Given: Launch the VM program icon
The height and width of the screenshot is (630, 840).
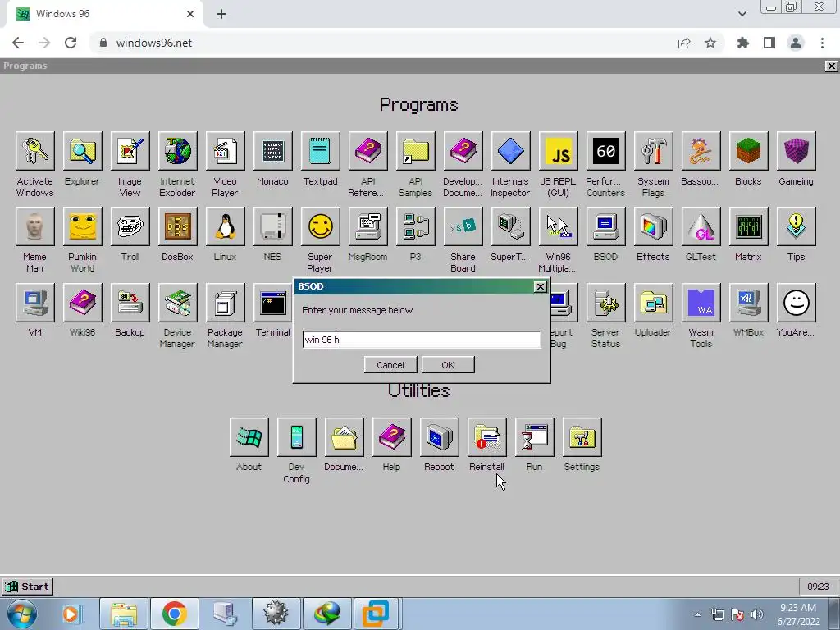Looking at the screenshot, I should [x=34, y=303].
